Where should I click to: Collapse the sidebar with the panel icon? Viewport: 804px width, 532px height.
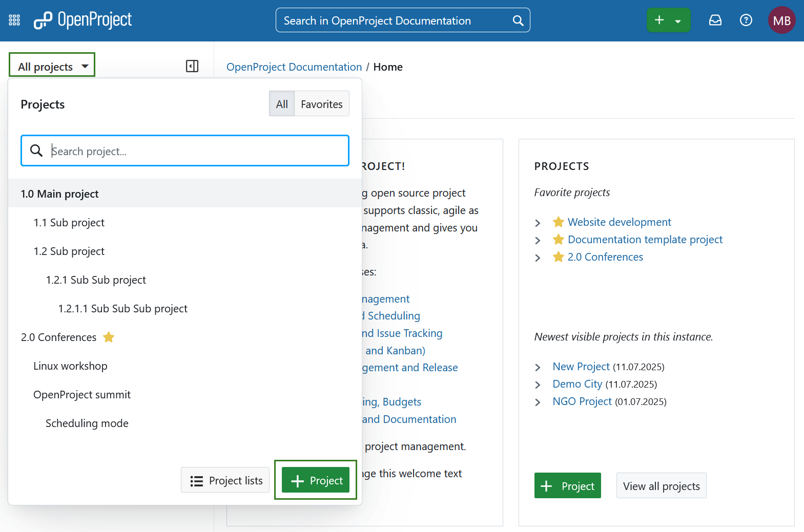point(192,66)
